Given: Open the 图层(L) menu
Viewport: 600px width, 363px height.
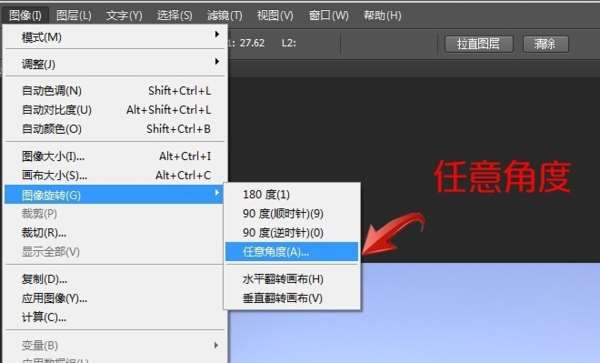Looking at the screenshot, I should pos(74,16).
